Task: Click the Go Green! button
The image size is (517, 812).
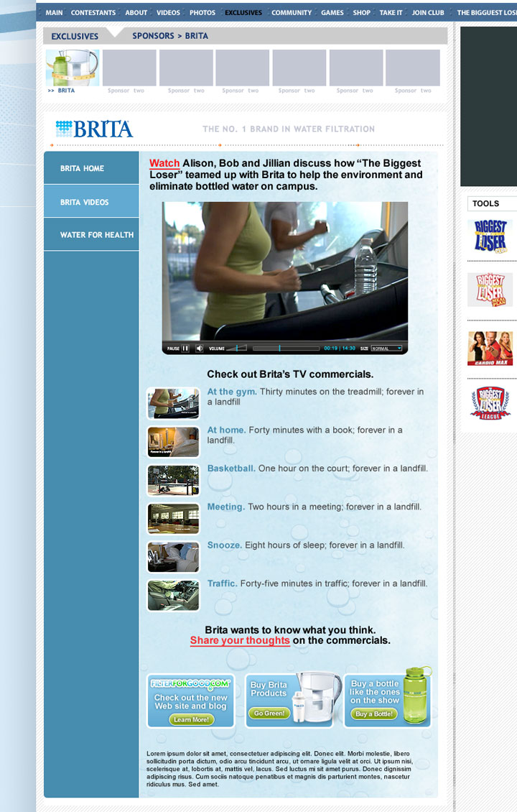Action: coord(269,713)
